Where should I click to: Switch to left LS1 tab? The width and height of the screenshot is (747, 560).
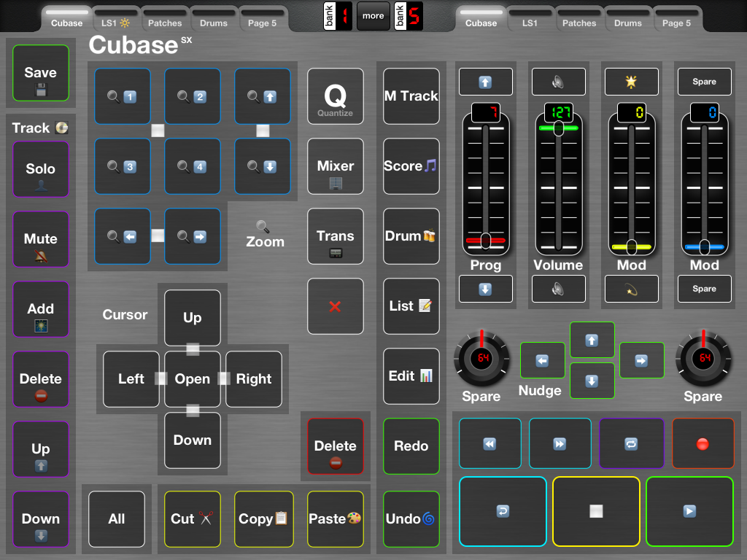(x=115, y=19)
